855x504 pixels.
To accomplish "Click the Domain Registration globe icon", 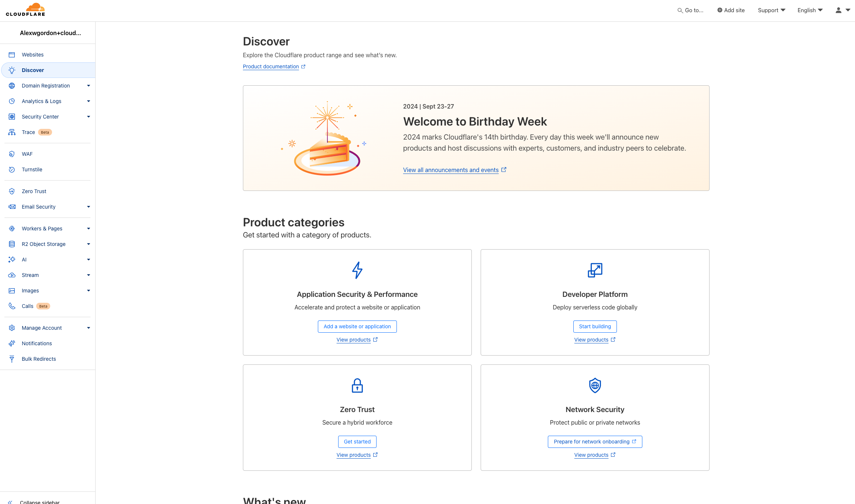I will (12, 86).
